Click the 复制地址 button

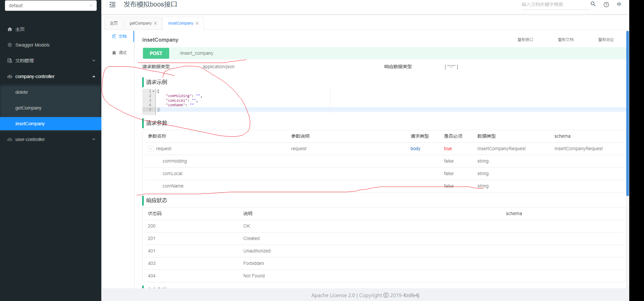coord(606,40)
